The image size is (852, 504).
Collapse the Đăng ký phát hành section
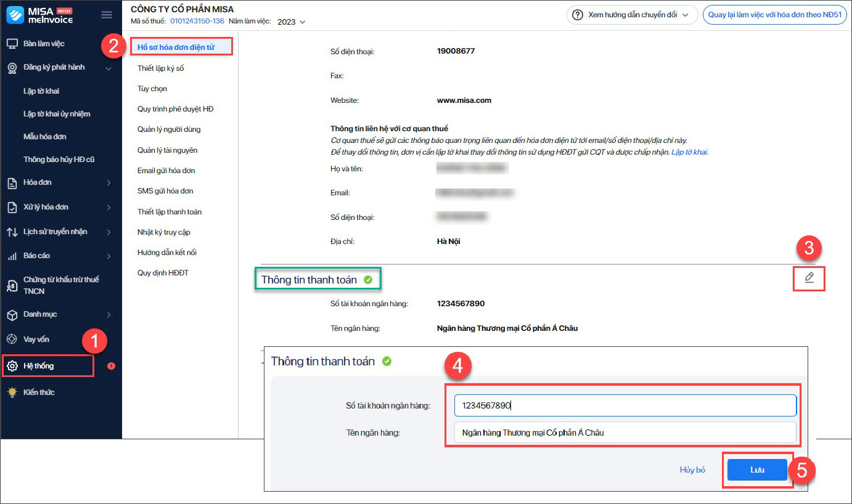[109, 68]
